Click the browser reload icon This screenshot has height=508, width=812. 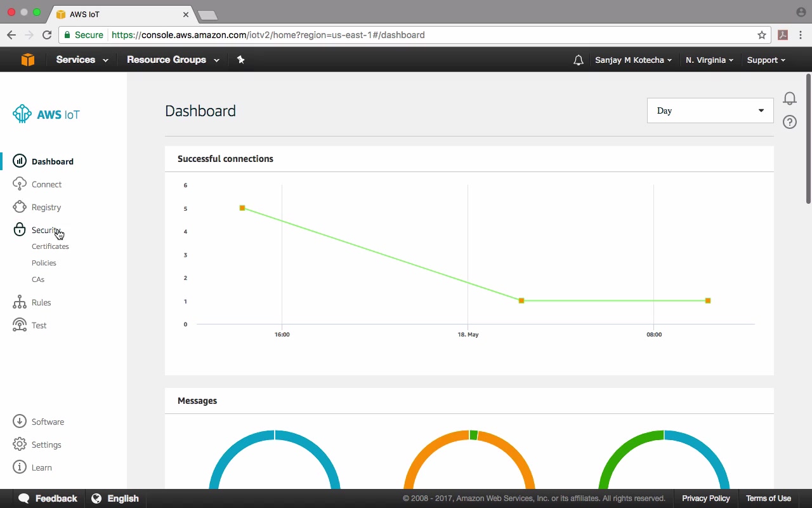tap(47, 35)
